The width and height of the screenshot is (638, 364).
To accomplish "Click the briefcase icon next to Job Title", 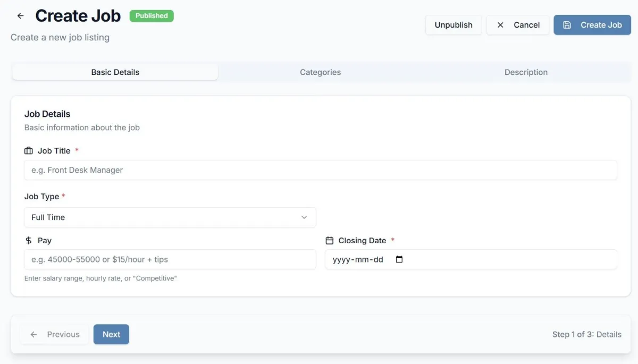I will 29,151.
